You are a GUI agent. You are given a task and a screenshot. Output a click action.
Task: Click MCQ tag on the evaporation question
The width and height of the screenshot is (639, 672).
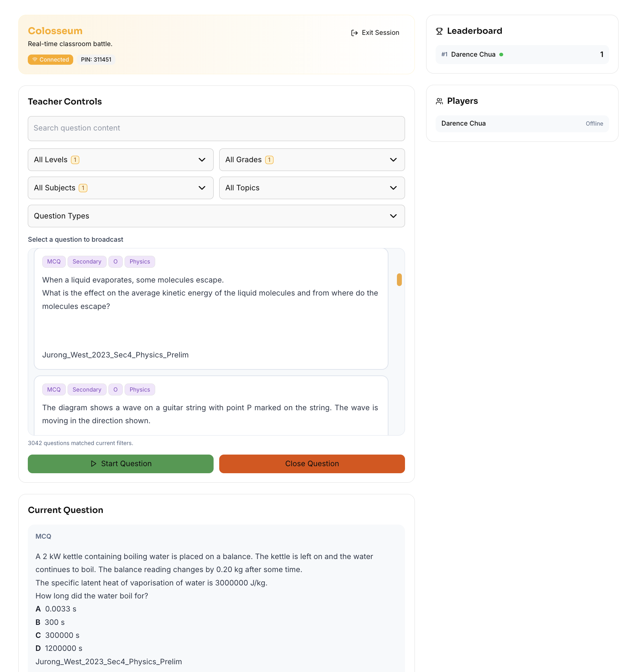54,261
